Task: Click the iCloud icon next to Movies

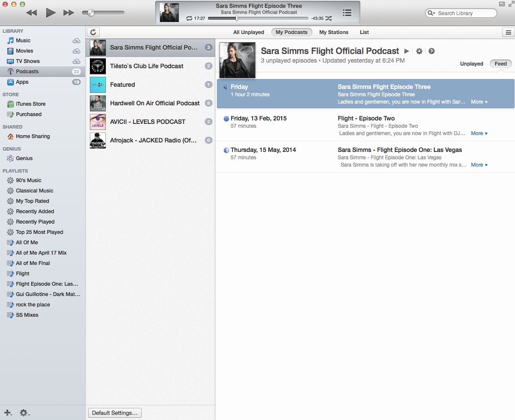Action: click(x=76, y=51)
